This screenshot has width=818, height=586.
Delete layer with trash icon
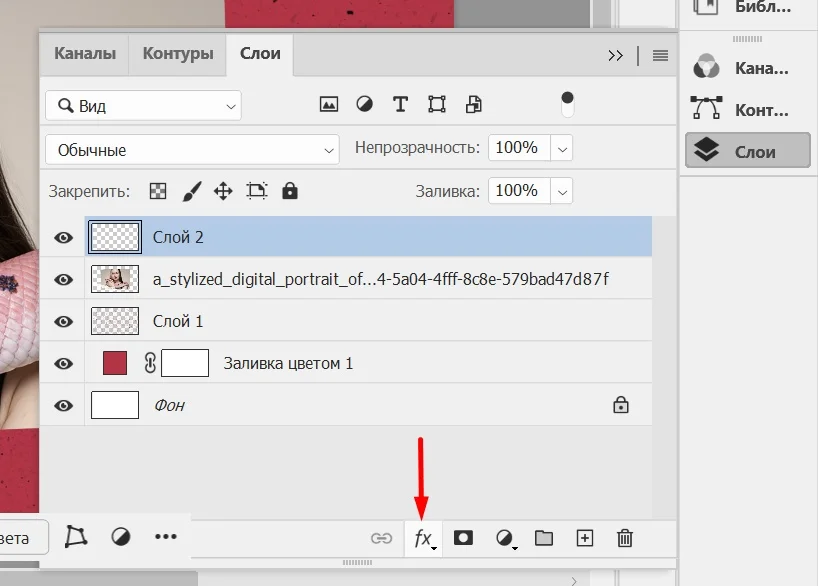pos(624,537)
